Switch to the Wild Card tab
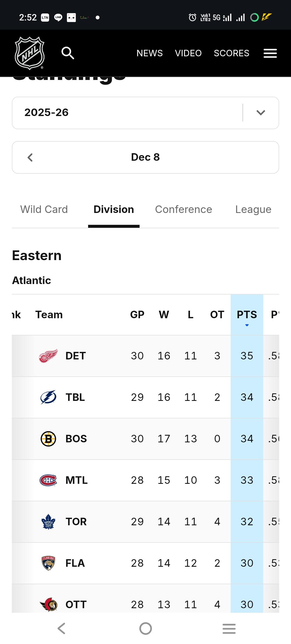The height and width of the screenshot is (644, 291). pyautogui.click(x=44, y=209)
